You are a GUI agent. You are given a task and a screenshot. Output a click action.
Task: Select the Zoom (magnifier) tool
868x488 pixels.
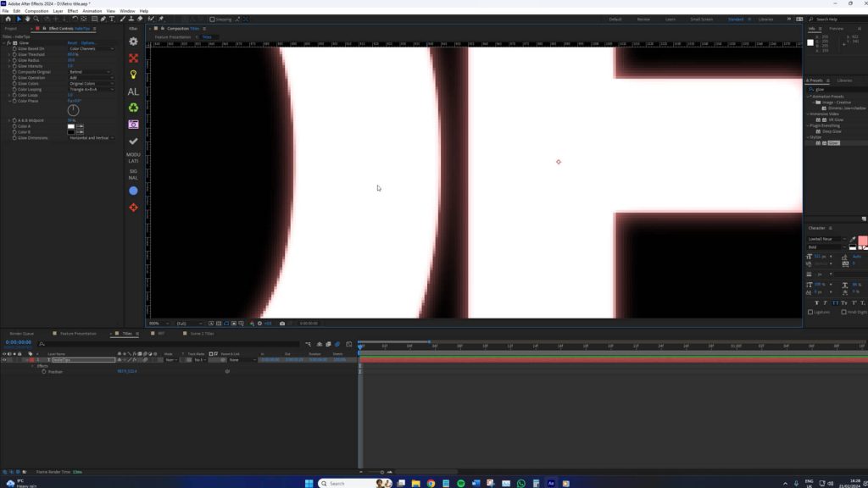[x=36, y=19]
